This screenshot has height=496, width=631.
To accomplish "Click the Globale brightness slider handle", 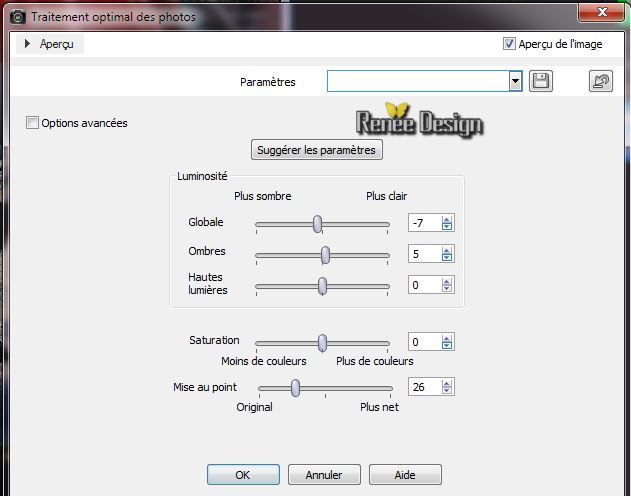I will [317, 224].
